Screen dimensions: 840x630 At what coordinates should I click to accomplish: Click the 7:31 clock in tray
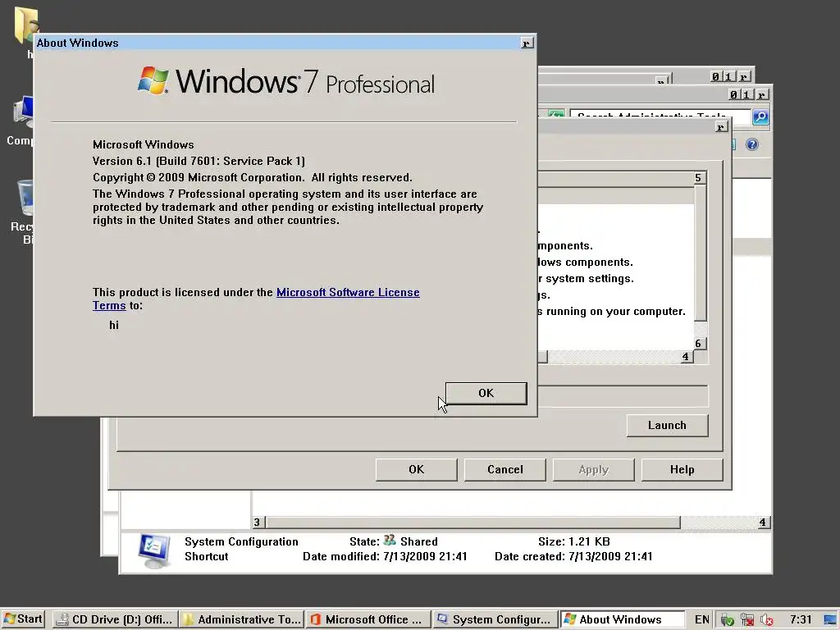click(801, 619)
